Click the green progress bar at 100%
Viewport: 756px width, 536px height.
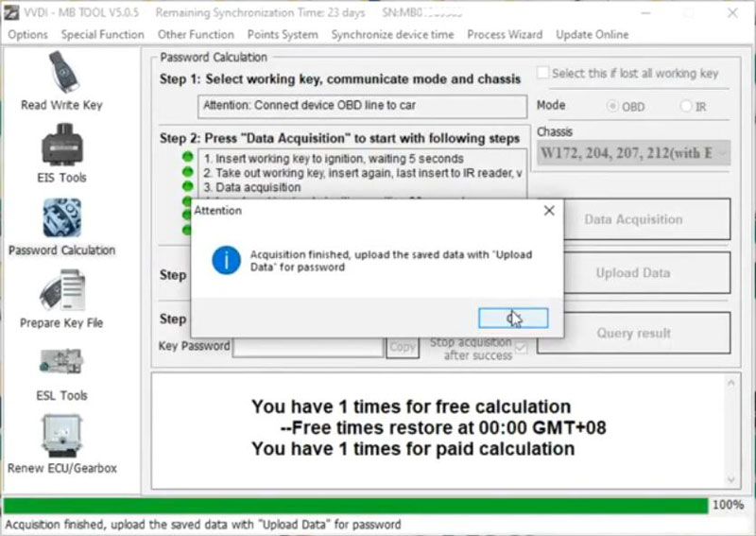click(355, 505)
